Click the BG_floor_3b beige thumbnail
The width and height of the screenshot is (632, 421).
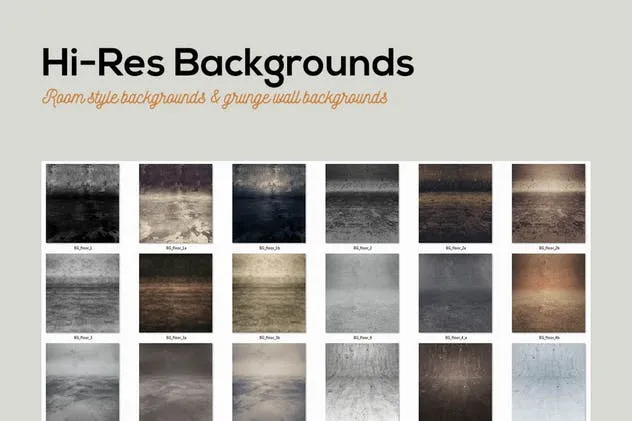coord(269,293)
